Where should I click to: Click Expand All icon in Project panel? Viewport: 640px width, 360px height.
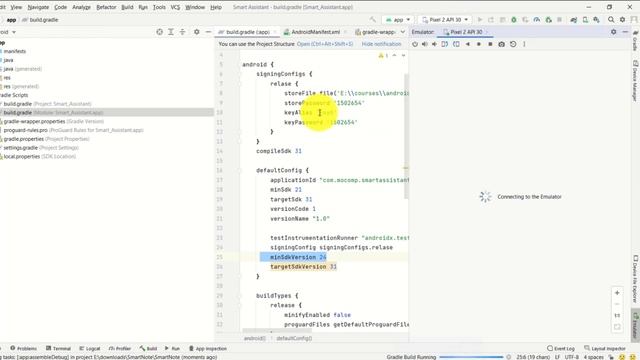tap(171, 32)
